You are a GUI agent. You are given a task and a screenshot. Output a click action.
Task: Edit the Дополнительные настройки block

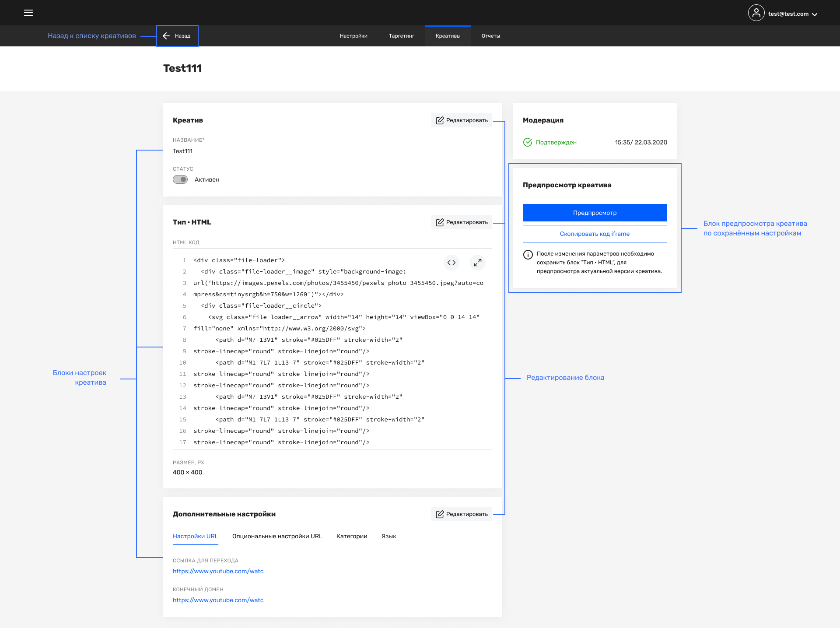462,514
